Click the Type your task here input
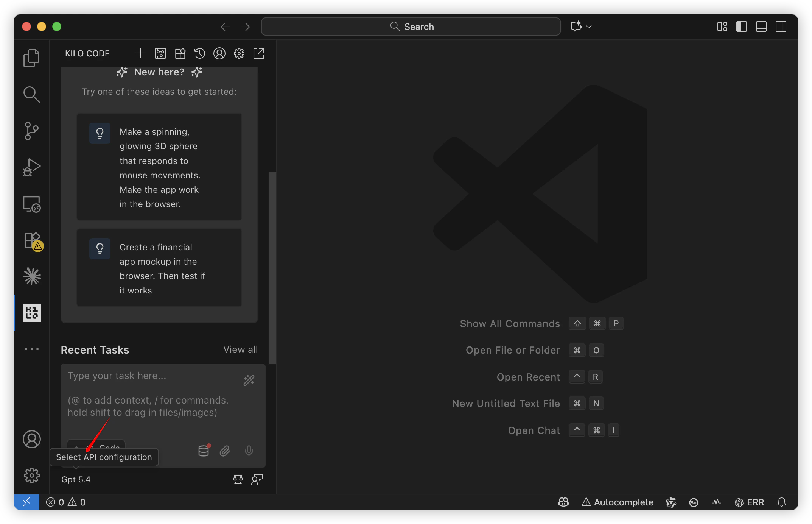This screenshot has height=524, width=812. click(x=151, y=394)
